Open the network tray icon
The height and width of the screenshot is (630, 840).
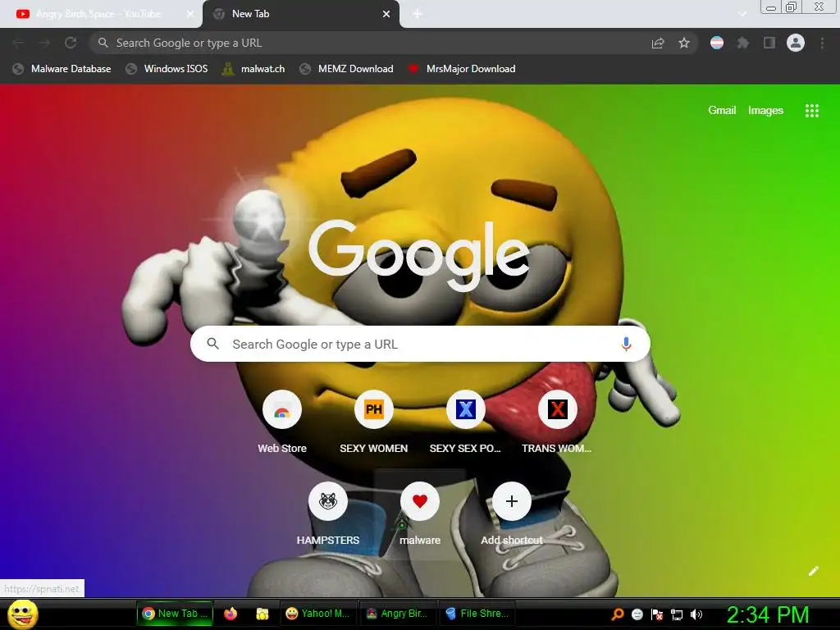coord(677,614)
